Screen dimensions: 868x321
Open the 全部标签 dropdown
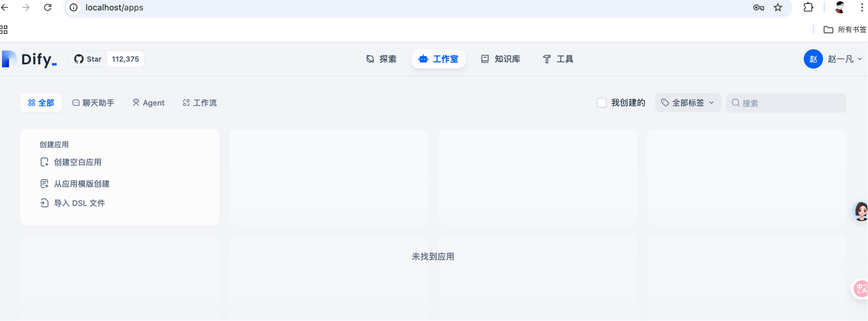[688, 103]
